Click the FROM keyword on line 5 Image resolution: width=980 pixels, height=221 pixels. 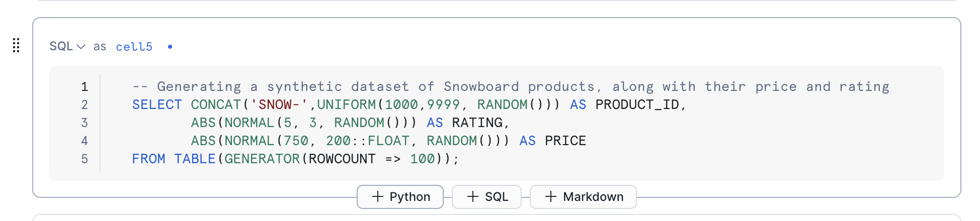pyautogui.click(x=148, y=159)
